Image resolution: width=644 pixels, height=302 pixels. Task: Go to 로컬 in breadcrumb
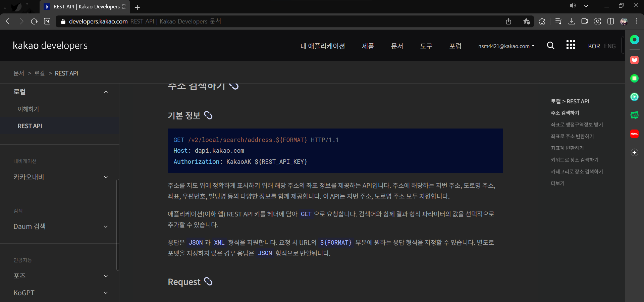40,73
